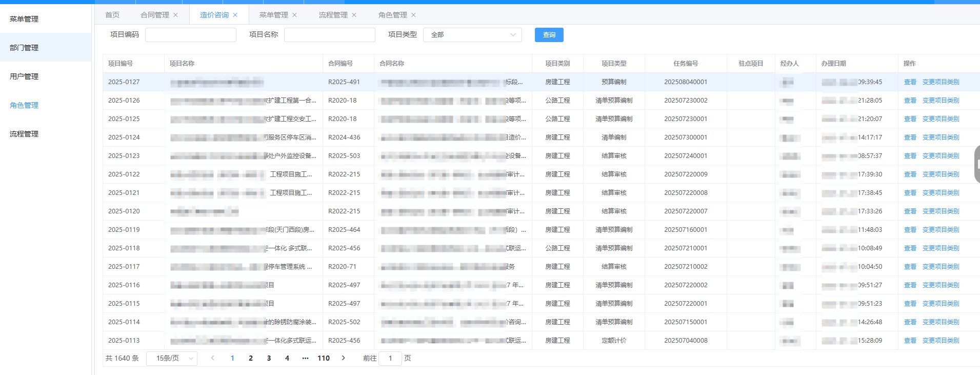Image resolution: width=980 pixels, height=375 pixels.
Task: Click 项目编号 column header
Action: tap(121, 64)
